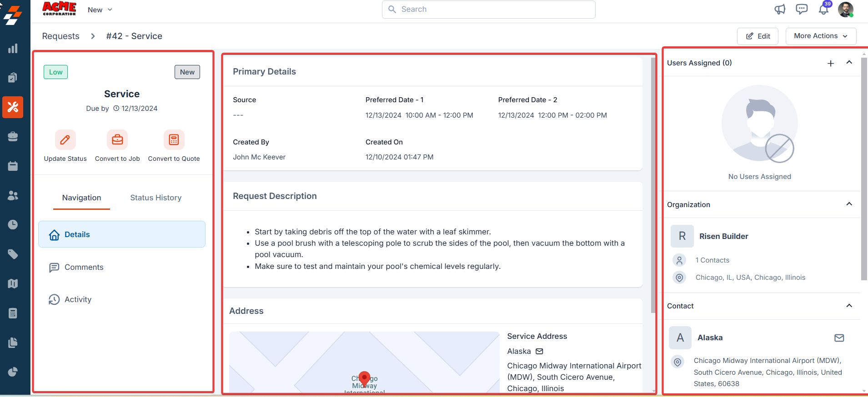Click the contact A avatar tile
Image resolution: width=868 pixels, height=397 pixels.
pos(680,337)
